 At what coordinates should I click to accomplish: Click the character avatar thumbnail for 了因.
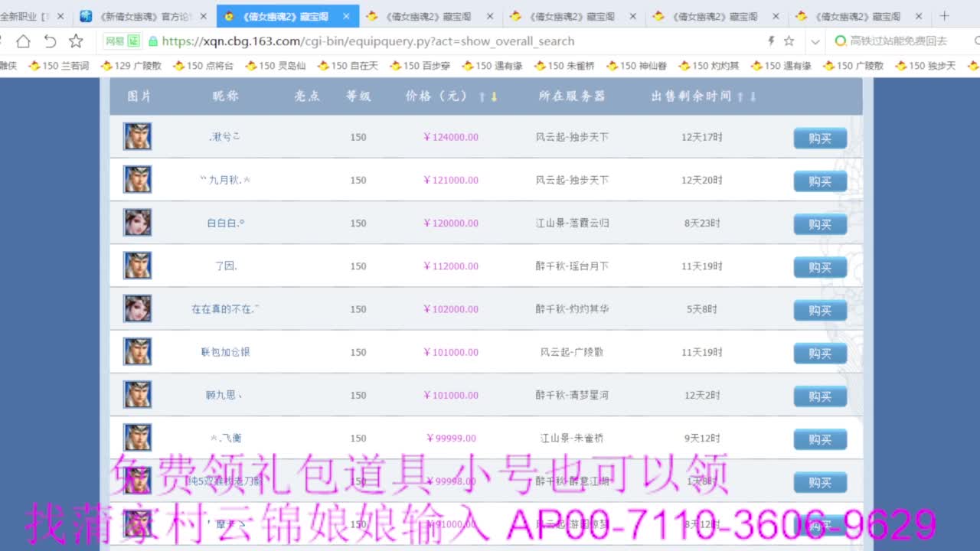click(x=137, y=265)
